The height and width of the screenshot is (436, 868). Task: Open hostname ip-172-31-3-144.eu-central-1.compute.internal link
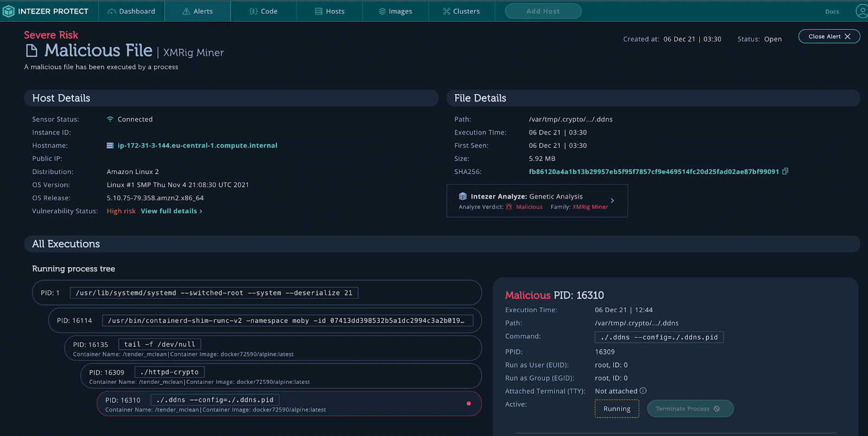pyautogui.click(x=197, y=146)
